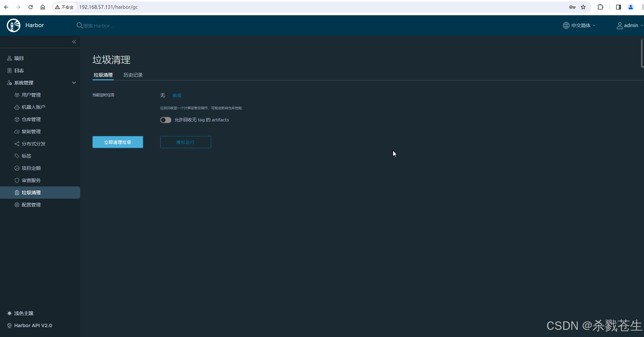The width and height of the screenshot is (644, 337).
Task: Click the 用户管理 users icon
Action: [x=17, y=95]
